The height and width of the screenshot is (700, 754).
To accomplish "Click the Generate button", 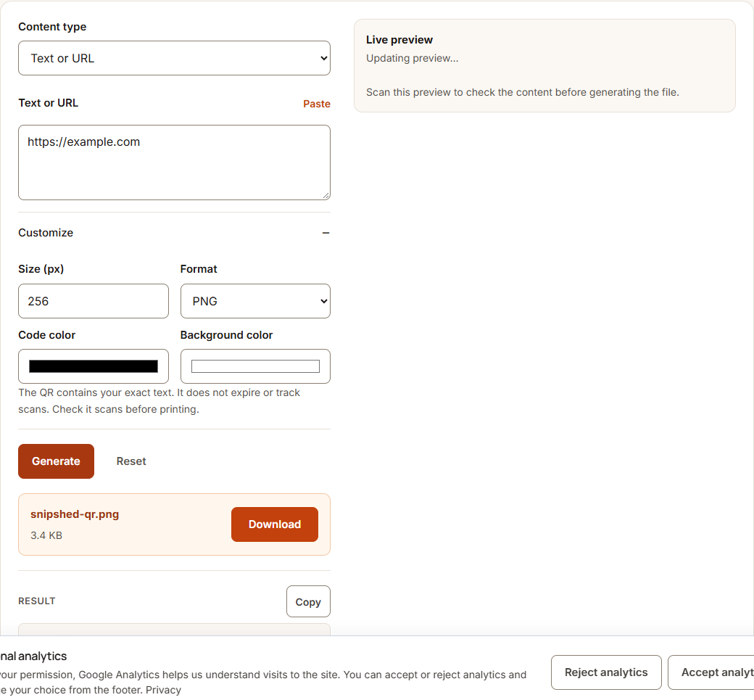I will (x=57, y=461).
